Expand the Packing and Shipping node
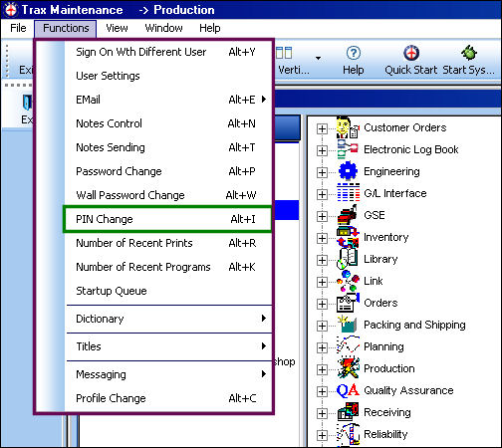The height and width of the screenshot is (448, 502). click(x=322, y=326)
